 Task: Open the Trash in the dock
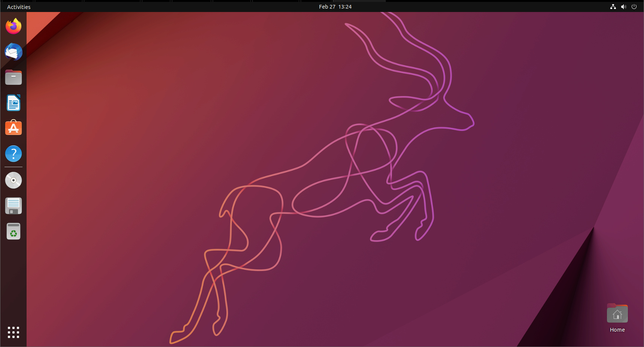(x=13, y=231)
